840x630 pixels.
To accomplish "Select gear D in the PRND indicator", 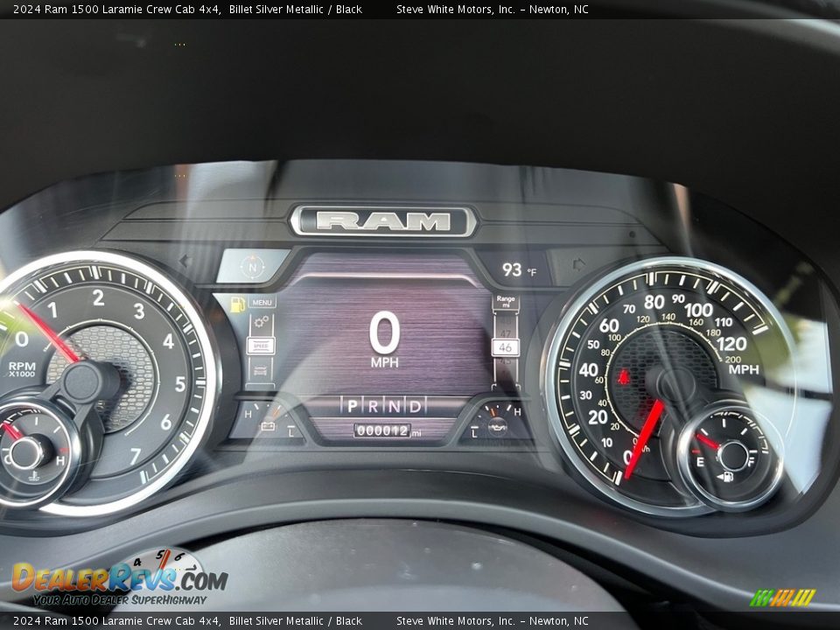I will coord(415,407).
